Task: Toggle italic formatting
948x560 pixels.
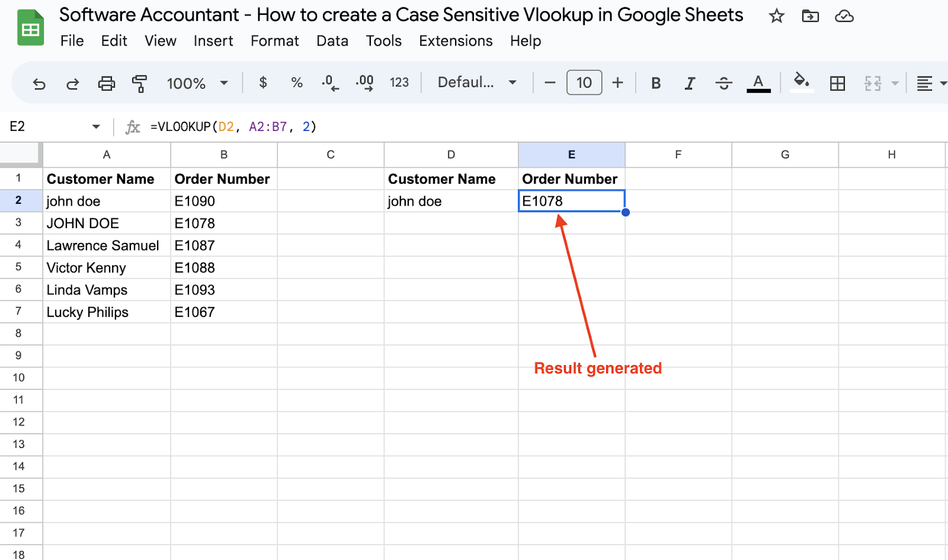Action: click(x=689, y=83)
